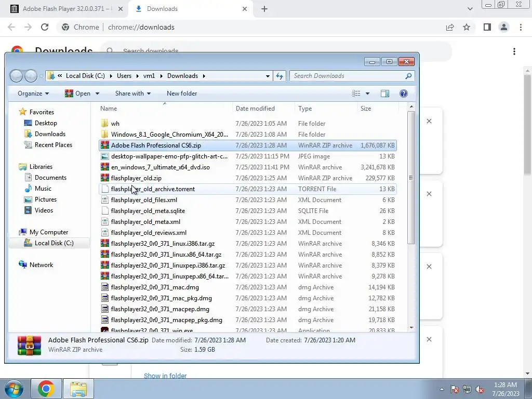Click the Explorer Back navigation button
Screen dimensions: 532x399
point(16,76)
